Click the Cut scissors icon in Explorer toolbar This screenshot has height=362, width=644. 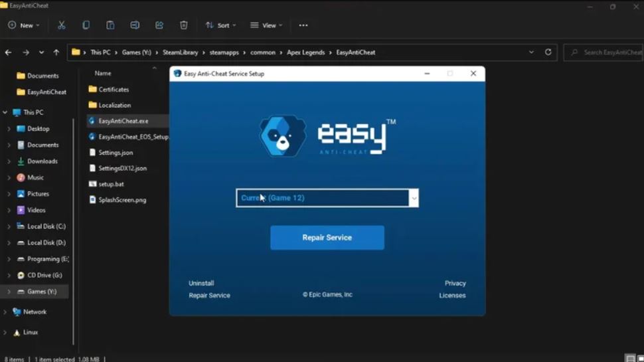[62, 25]
